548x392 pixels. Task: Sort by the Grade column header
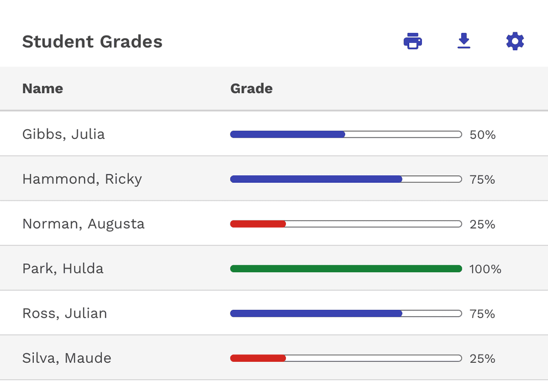[x=251, y=88]
